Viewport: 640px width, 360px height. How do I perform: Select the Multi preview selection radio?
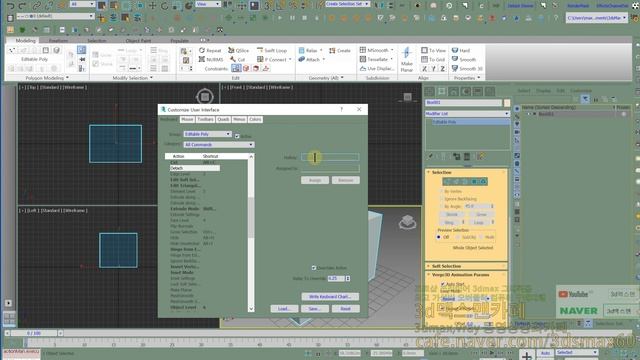click(482, 237)
